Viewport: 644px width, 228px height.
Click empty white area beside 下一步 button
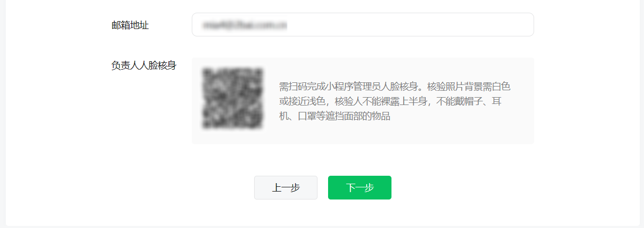click(465, 188)
